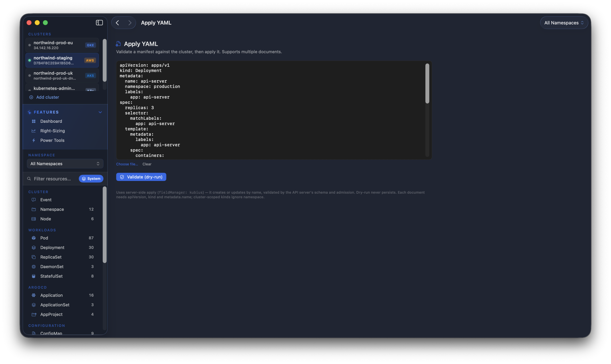Focus the Filter resources input

[52, 179]
